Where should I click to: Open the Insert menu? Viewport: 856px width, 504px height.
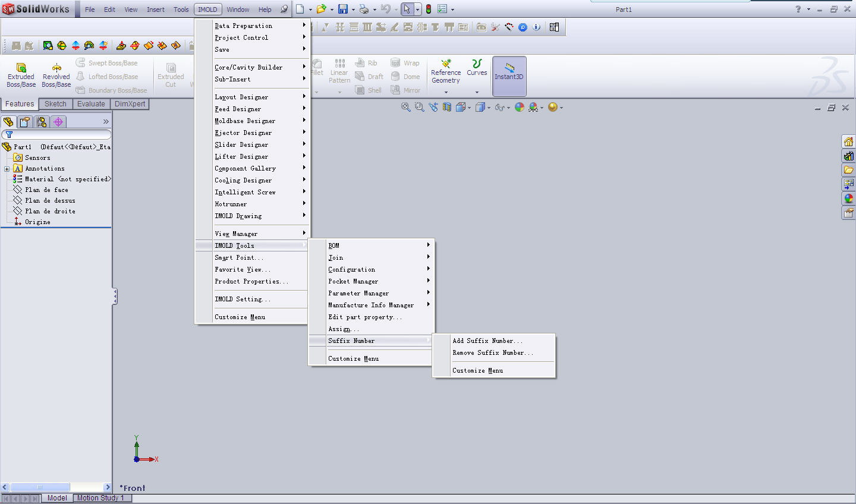pos(156,10)
